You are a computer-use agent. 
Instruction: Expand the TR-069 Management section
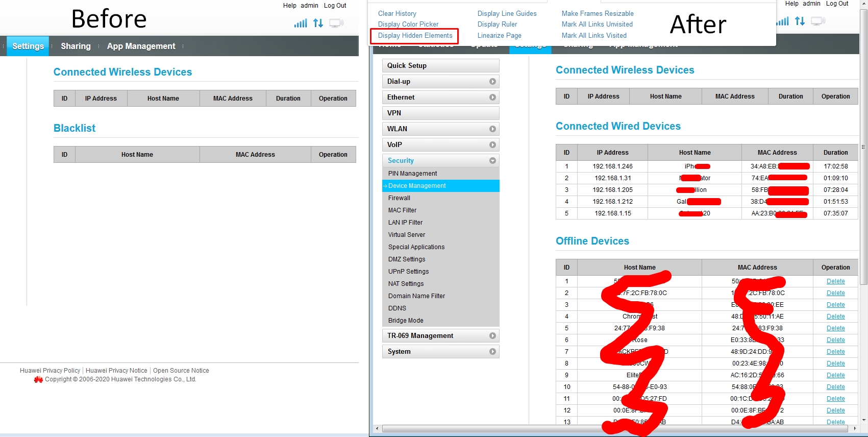(x=492, y=336)
